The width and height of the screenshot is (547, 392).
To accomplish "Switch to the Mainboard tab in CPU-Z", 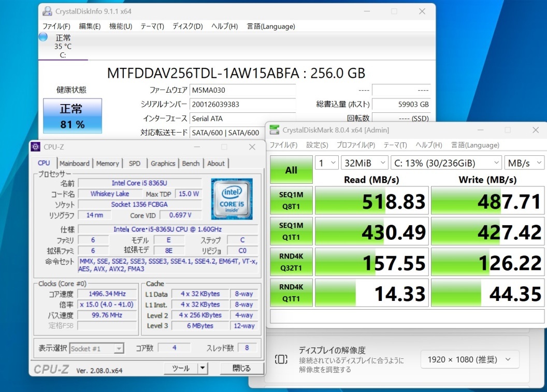I will point(74,163).
